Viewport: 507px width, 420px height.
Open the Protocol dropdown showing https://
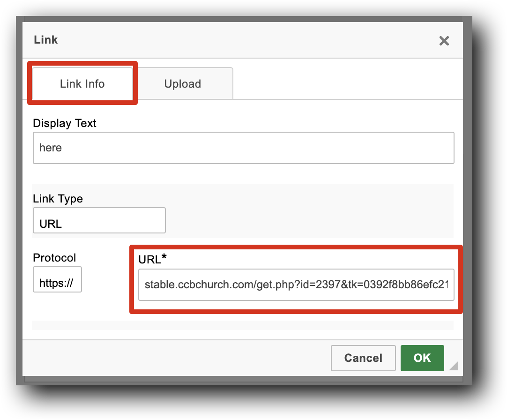(x=57, y=279)
